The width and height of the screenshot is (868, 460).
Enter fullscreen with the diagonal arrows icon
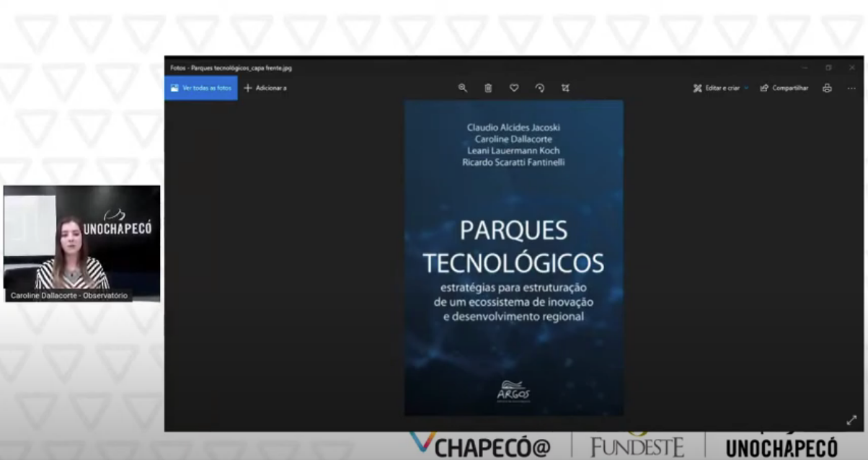click(x=851, y=420)
